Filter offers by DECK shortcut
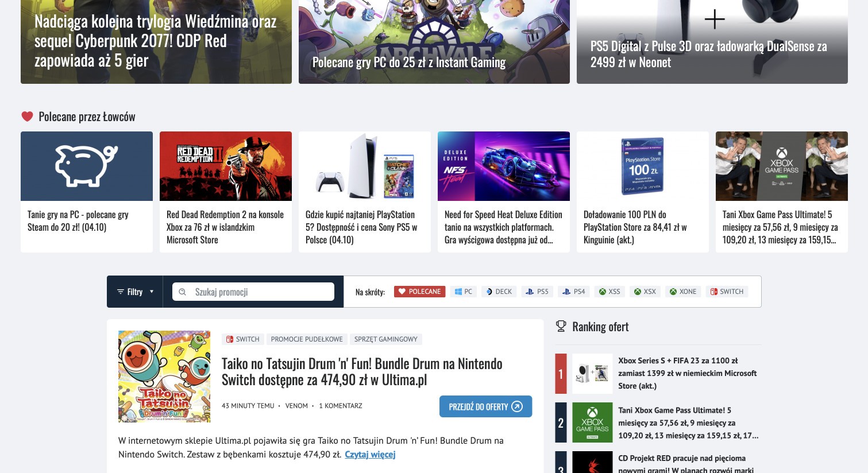The height and width of the screenshot is (473, 868). (499, 292)
